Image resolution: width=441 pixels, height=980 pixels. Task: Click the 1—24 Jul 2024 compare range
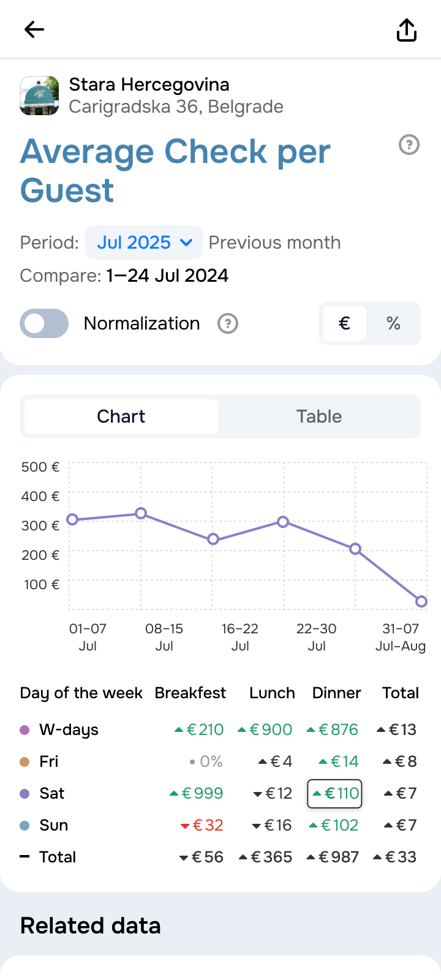[167, 276]
